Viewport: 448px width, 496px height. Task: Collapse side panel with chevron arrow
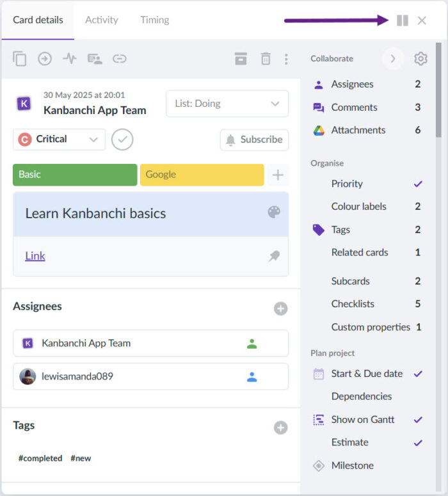(392, 58)
